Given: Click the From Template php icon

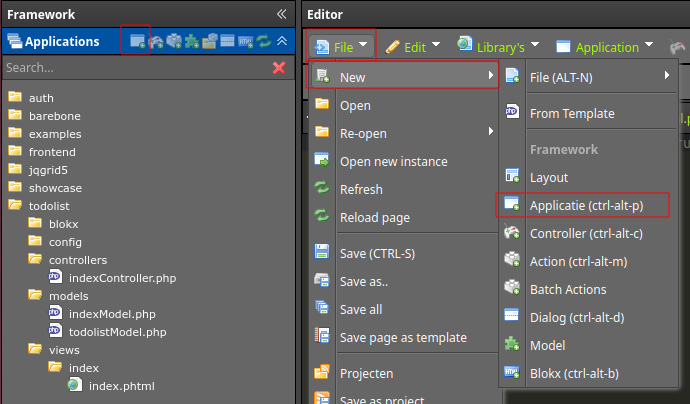Looking at the screenshot, I should click(x=512, y=112).
